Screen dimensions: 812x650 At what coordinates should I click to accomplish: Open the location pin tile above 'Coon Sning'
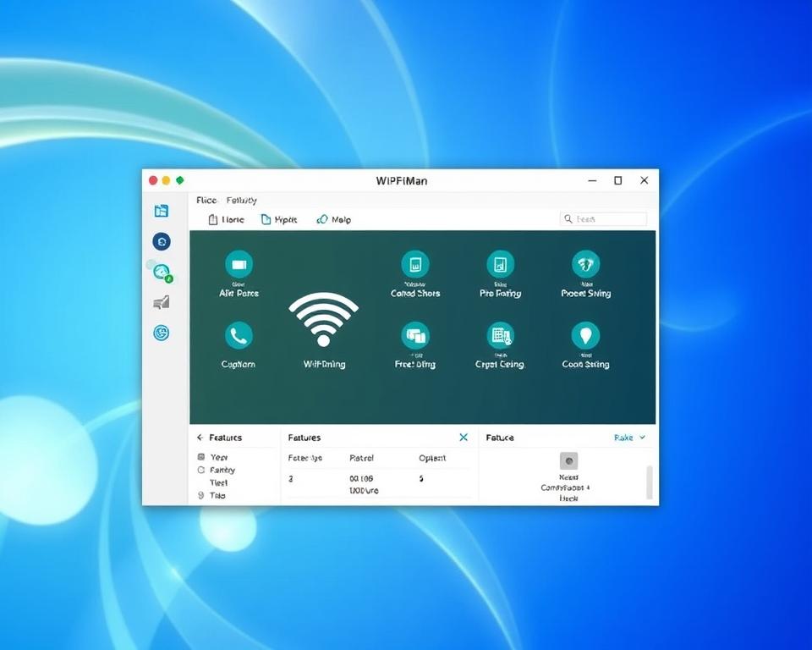pos(585,335)
